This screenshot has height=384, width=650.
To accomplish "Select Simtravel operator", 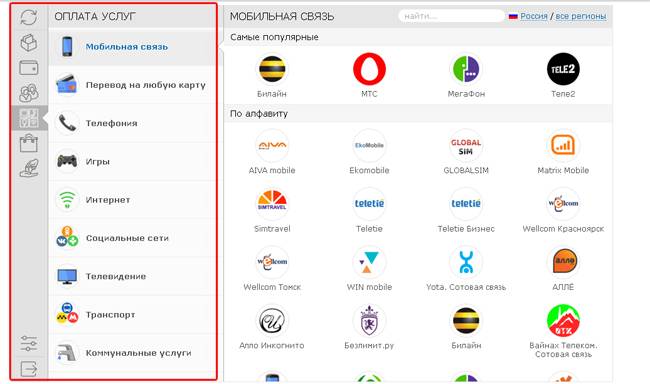I will click(272, 210).
